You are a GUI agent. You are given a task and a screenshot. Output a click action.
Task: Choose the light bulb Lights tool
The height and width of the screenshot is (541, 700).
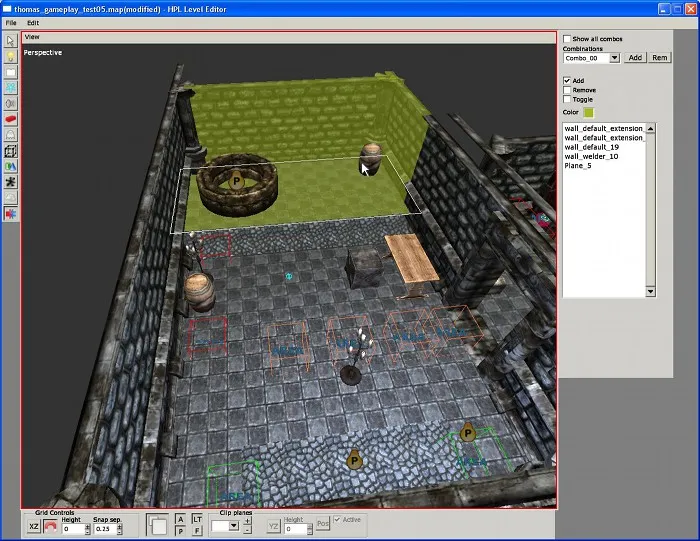11,57
